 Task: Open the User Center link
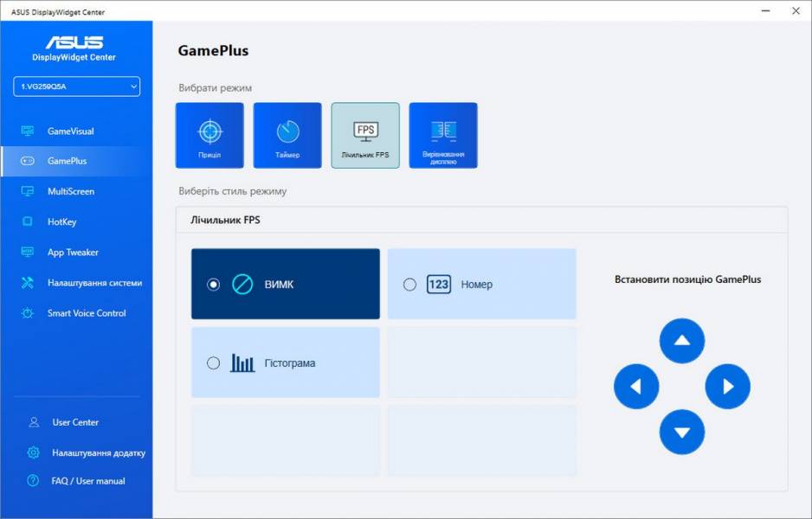click(74, 422)
